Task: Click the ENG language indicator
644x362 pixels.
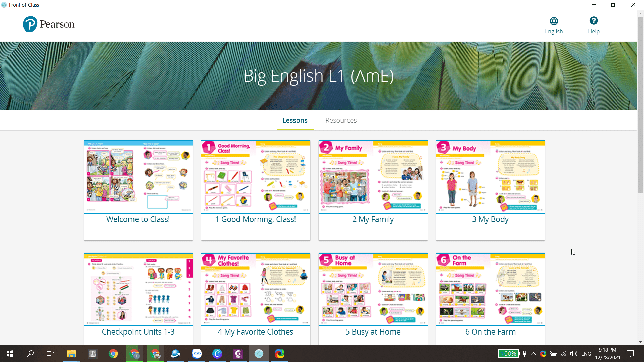Action: tap(586, 354)
